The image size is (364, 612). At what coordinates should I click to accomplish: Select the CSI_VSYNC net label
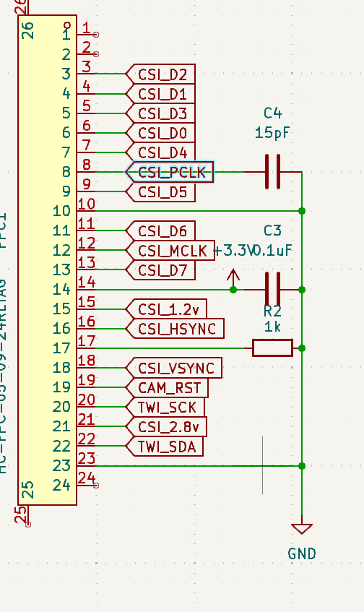pos(174,368)
